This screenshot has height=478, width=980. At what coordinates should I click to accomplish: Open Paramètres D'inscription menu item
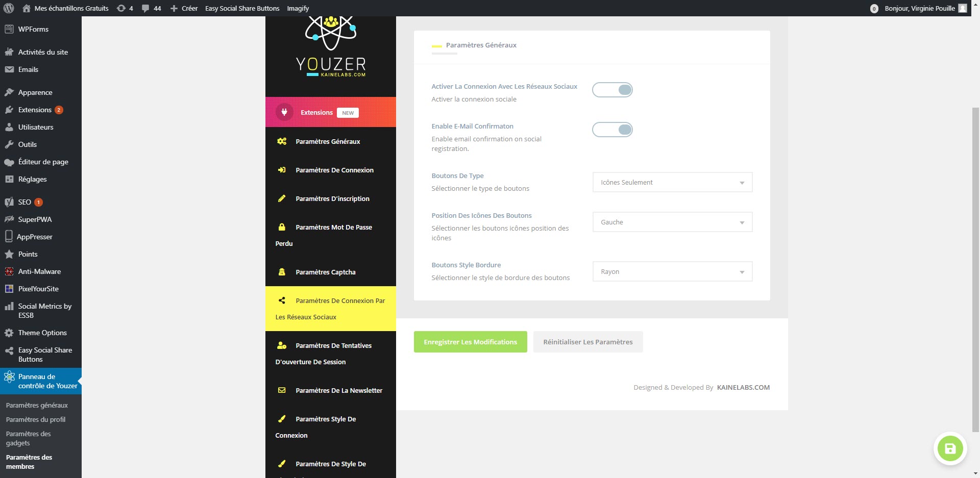pos(331,198)
